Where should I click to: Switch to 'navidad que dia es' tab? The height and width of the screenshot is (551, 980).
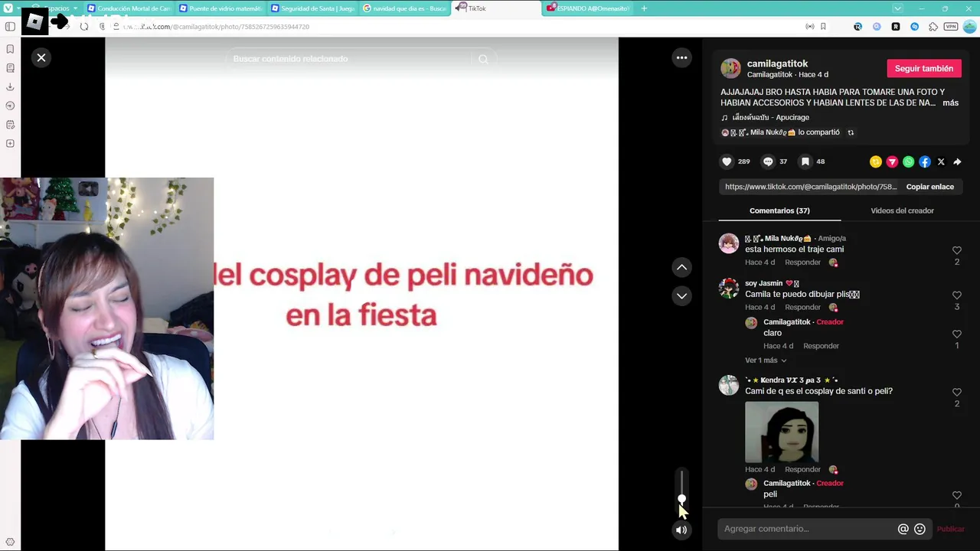click(404, 8)
